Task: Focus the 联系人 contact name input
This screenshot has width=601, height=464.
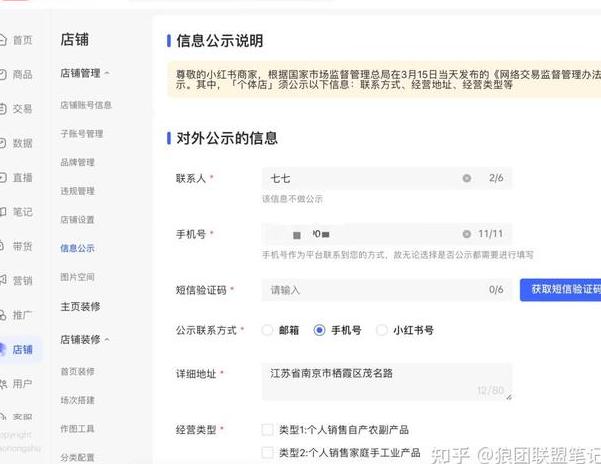Action: click(x=386, y=178)
